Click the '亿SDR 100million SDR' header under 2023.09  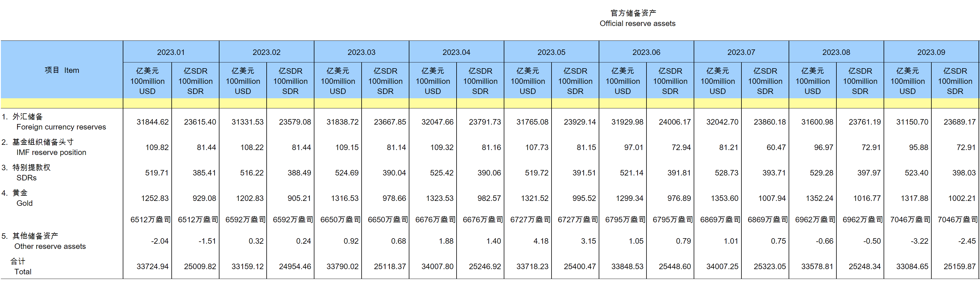click(955, 81)
